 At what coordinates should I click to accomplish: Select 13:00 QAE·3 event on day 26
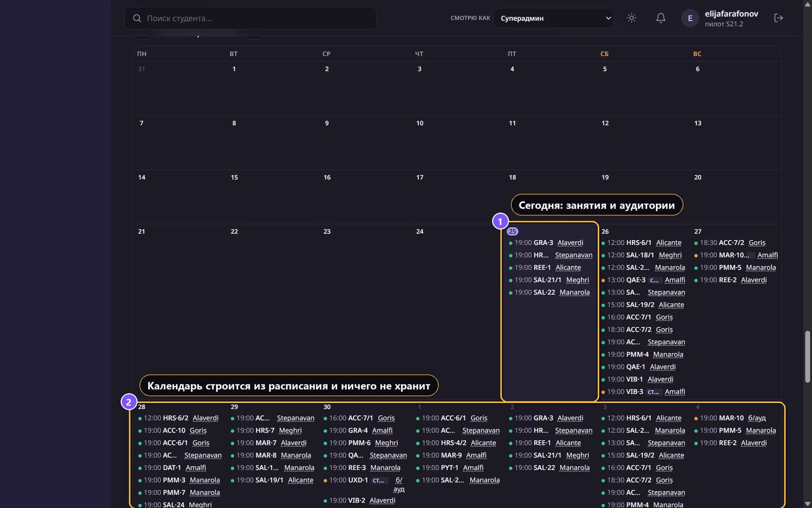(643, 280)
